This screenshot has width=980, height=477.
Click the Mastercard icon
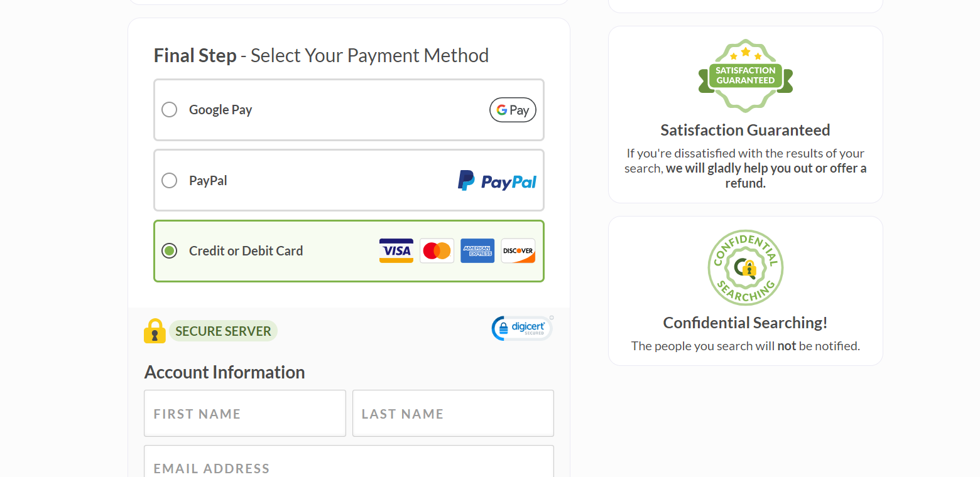coord(437,251)
